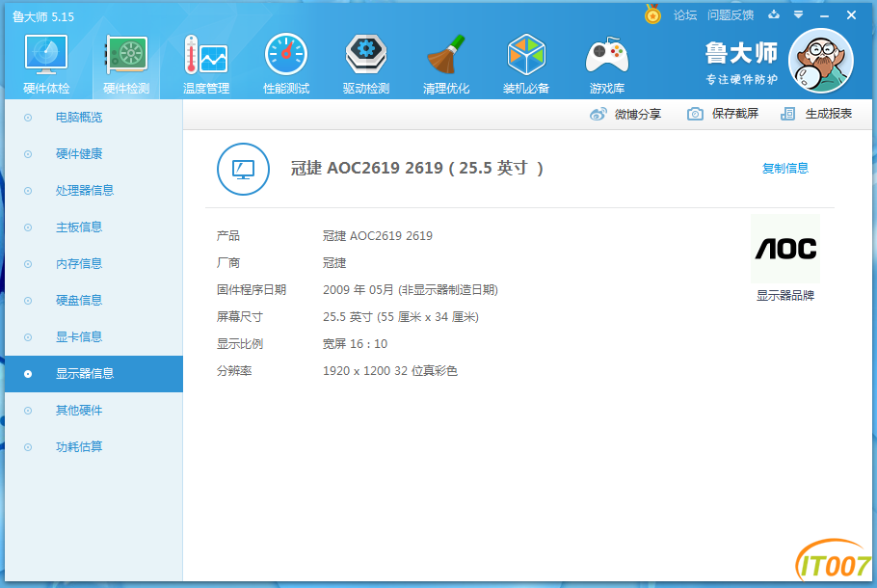Image resolution: width=877 pixels, height=588 pixels.
Task: Click screen size value 25.5 英寸 (55 厘米 x 34 厘米)
Action: (401, 317)
